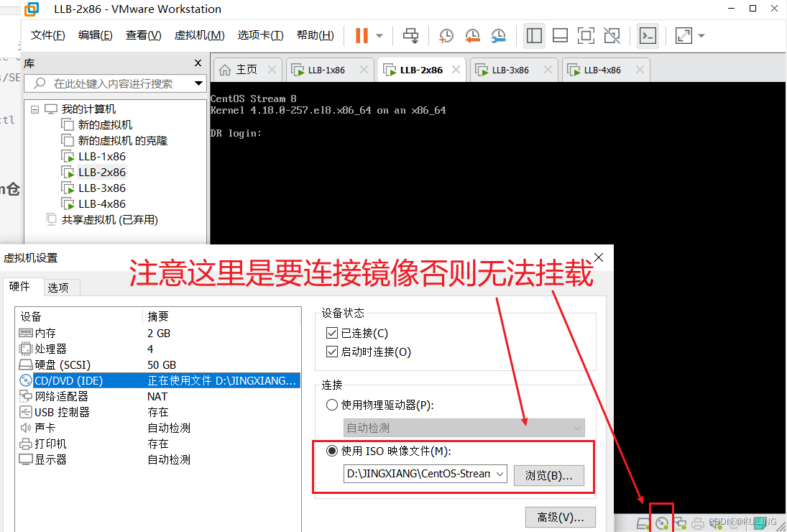This screenshot has width=787, height=532.
Task: Open the library search dropdown arrow
Action: 199,83
